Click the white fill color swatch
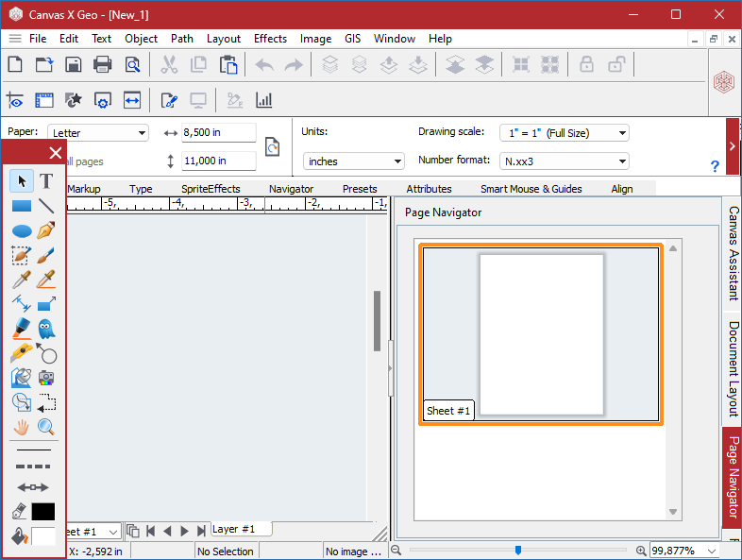 [x=43, y=536]
